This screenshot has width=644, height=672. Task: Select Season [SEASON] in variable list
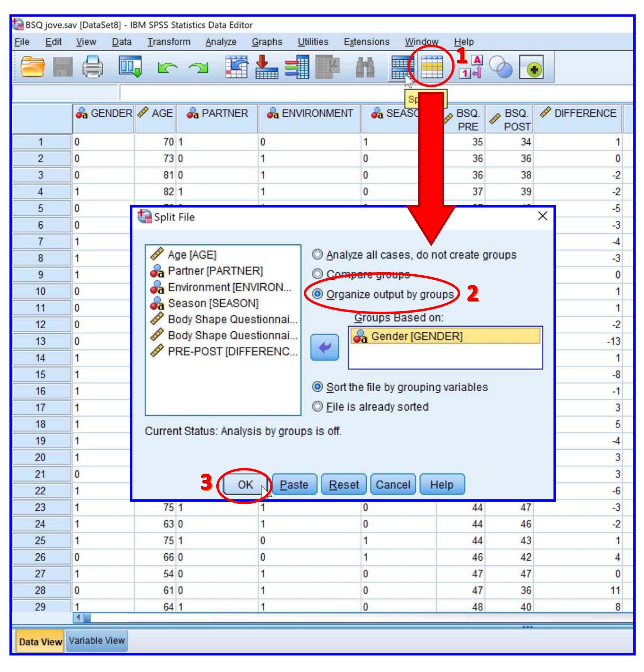pos(213,303)
